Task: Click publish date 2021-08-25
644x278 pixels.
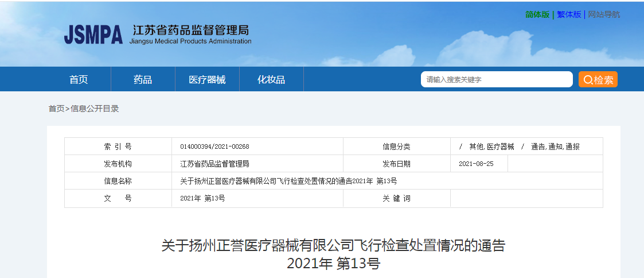Action: 476,164
